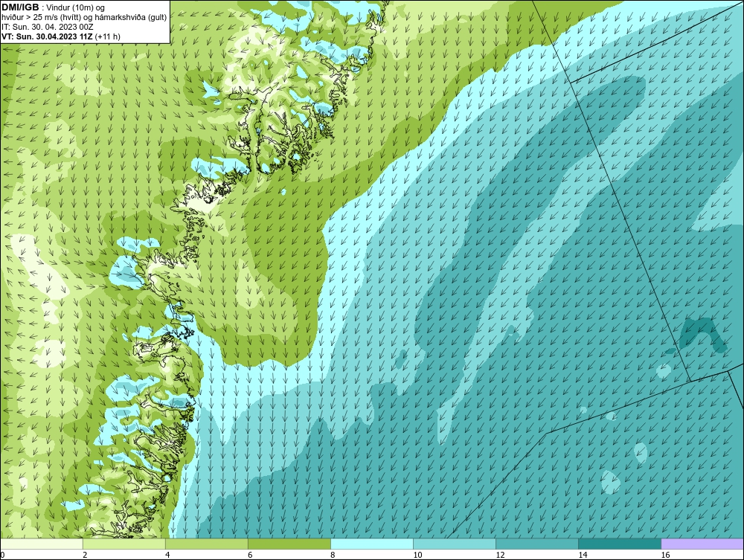Click the 10–12 m/s light teal swatch
The height and width of the screenshot is (560, 744).
coord(455,544)
